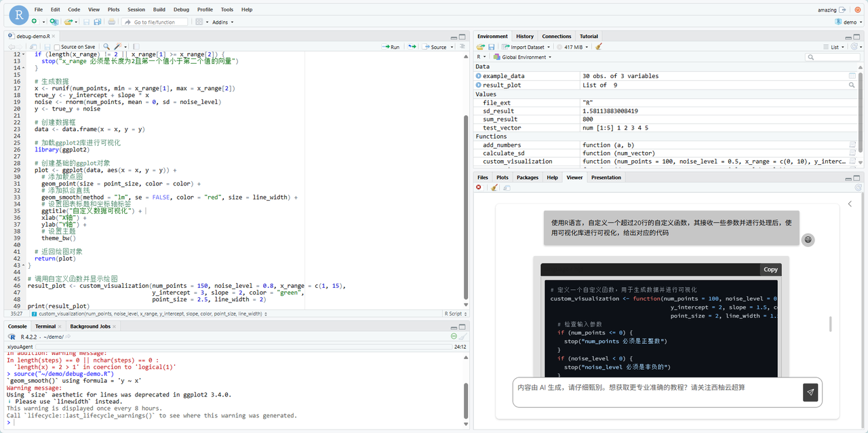
Task: Click the Run button in editor
Action: click(391, 47)
